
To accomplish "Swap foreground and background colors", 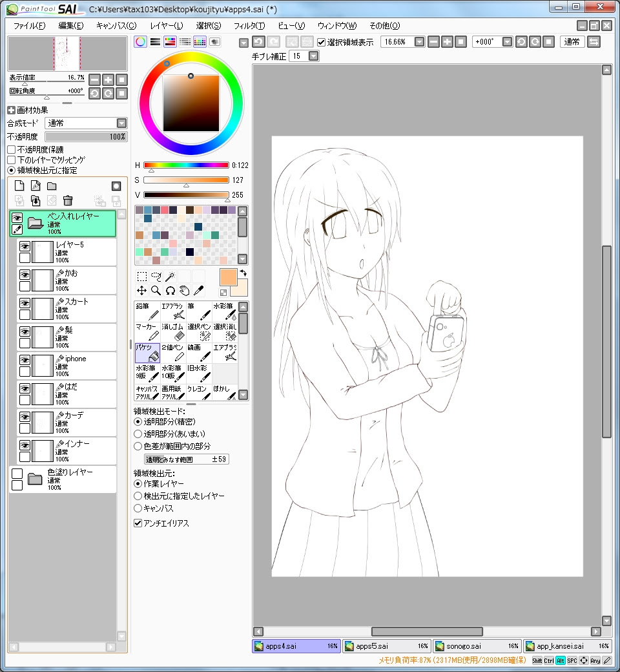I will click(x=243, y=273).
